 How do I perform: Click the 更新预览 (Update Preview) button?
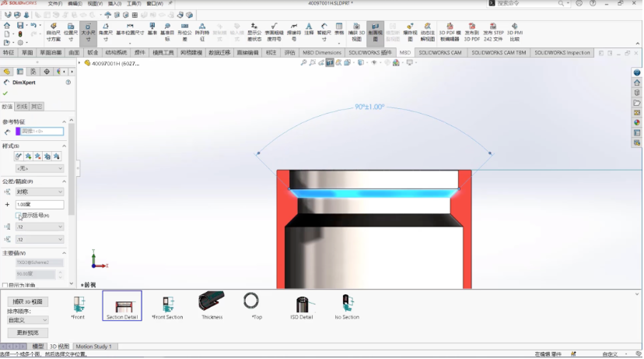(27, 333)
